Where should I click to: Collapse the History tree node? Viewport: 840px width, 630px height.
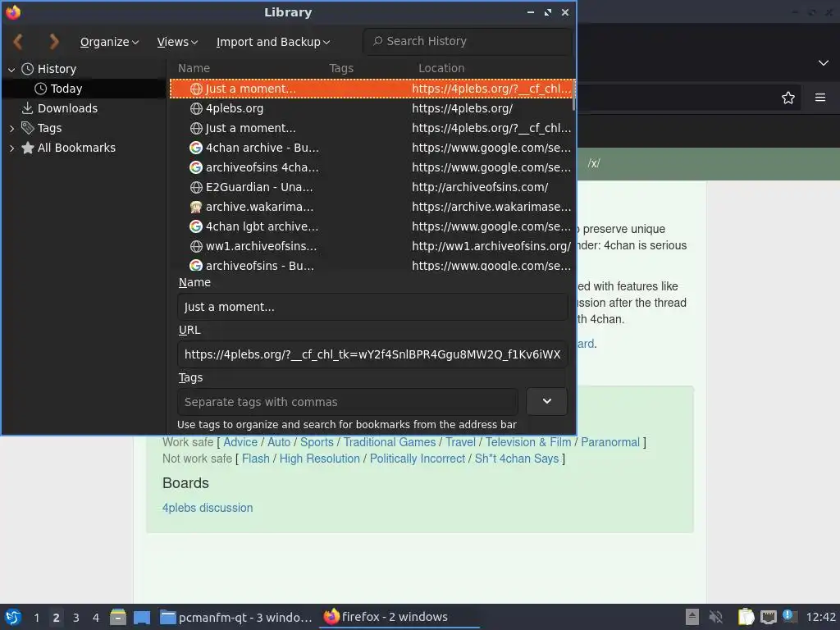(11, 69)
